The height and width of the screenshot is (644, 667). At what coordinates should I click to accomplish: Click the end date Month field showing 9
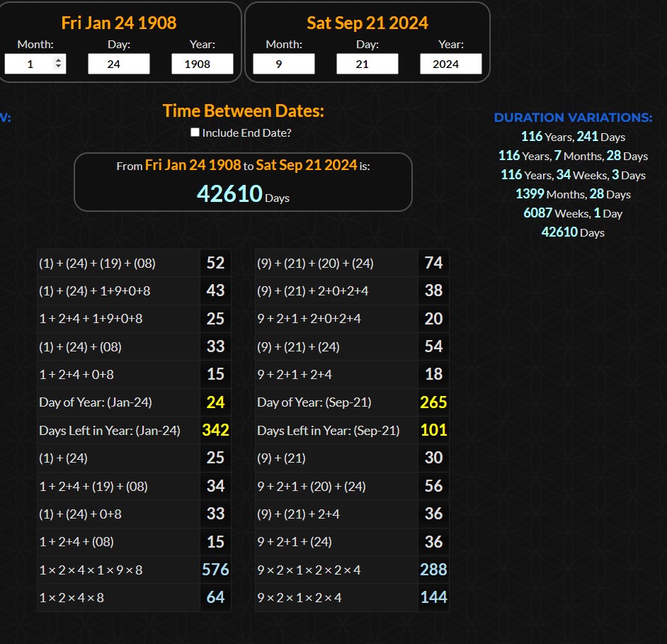tap(283, 64)
